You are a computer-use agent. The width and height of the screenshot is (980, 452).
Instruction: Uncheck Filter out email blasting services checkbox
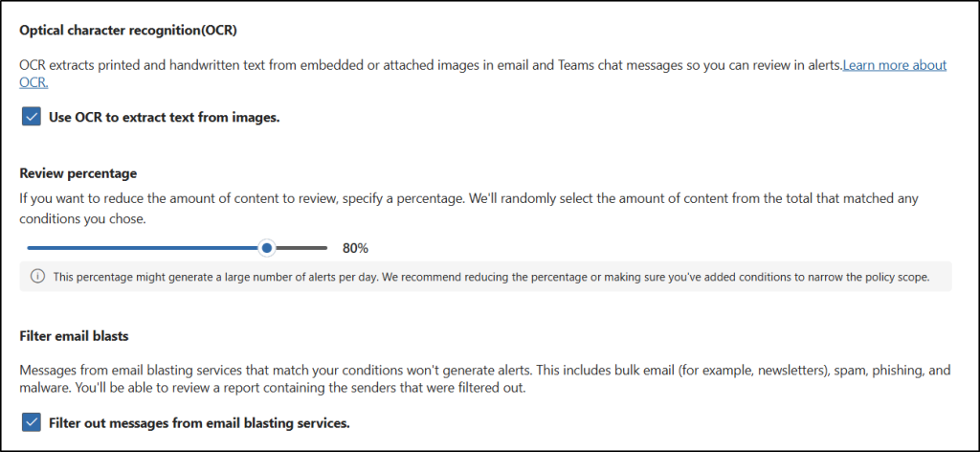click(32, 422)
